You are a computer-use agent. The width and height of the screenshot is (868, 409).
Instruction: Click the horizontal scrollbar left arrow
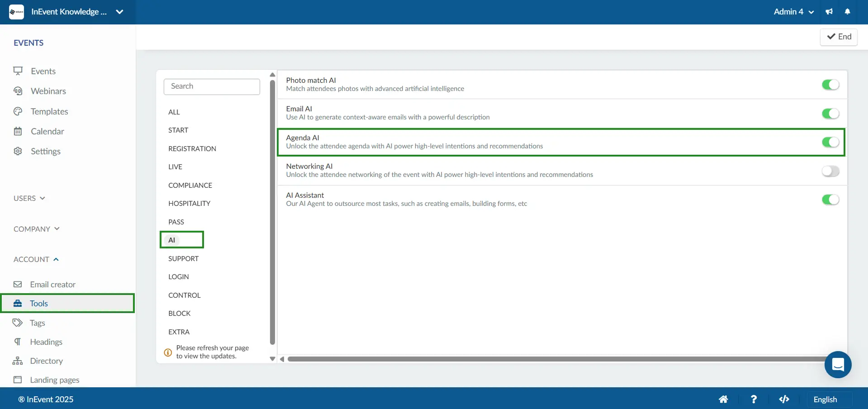tap(282, 359)
